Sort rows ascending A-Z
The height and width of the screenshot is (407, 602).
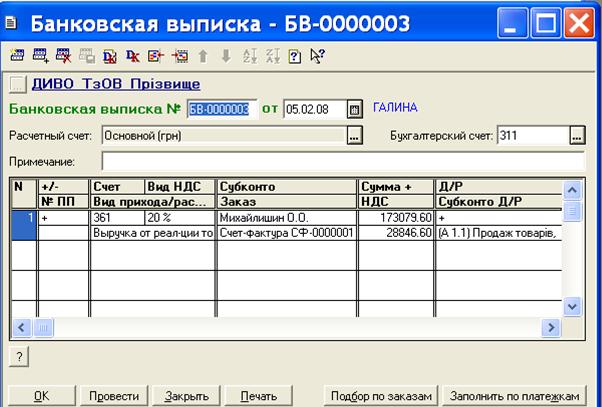[250, 56]
